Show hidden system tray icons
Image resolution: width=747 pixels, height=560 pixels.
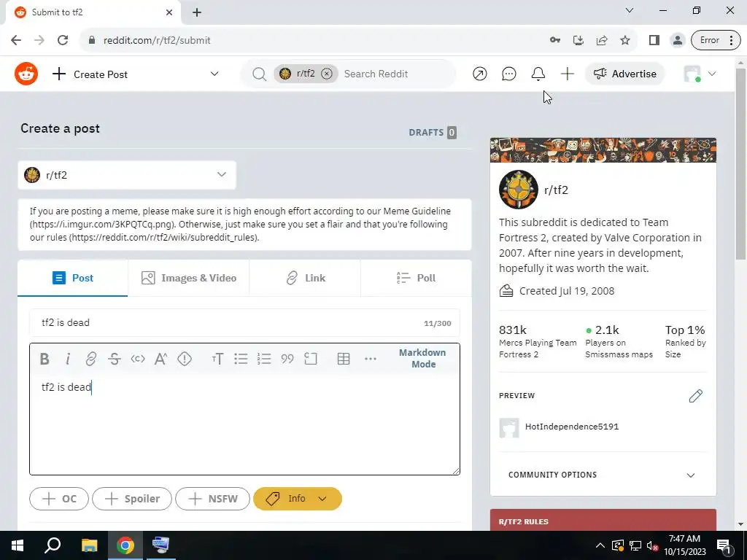point(600,545)
